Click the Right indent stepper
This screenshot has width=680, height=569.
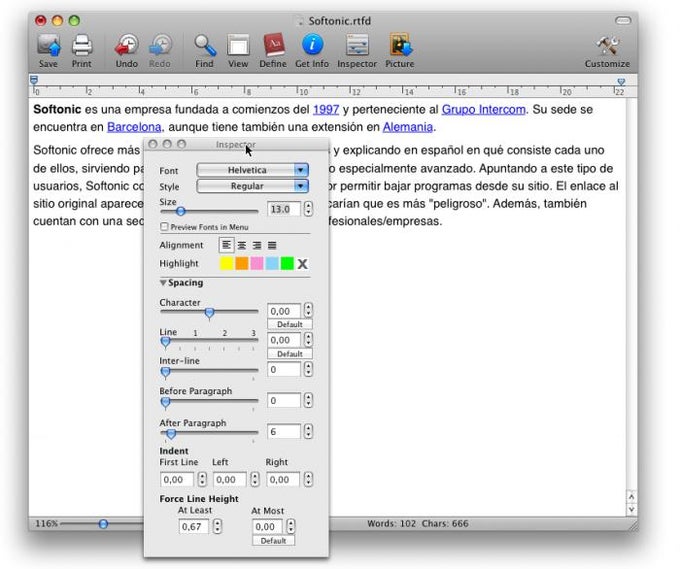[x=308, y=479]
